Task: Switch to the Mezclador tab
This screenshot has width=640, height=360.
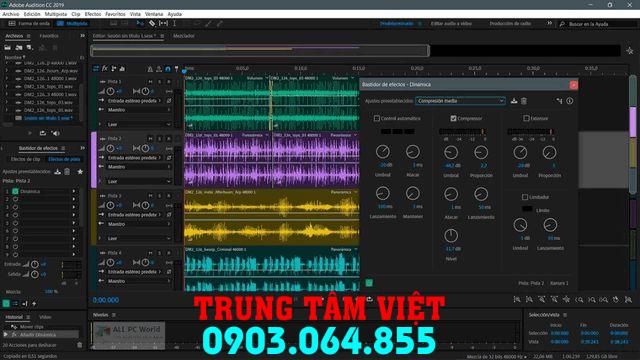Action: [184, 36]
